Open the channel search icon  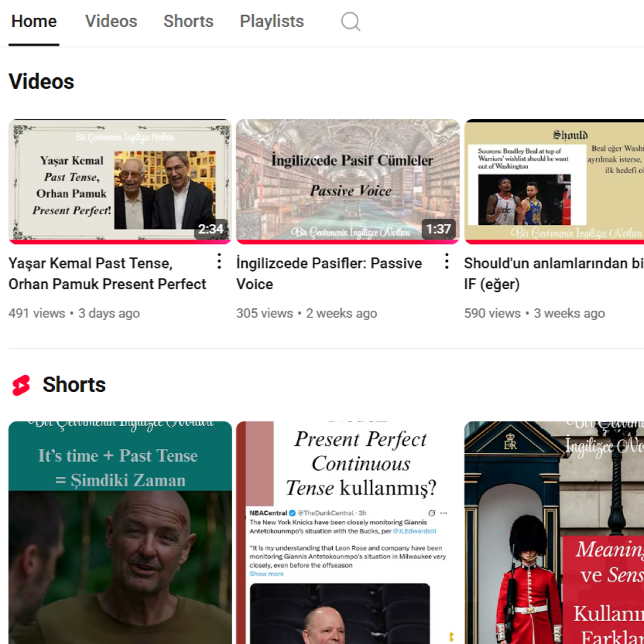pos(350,22)
